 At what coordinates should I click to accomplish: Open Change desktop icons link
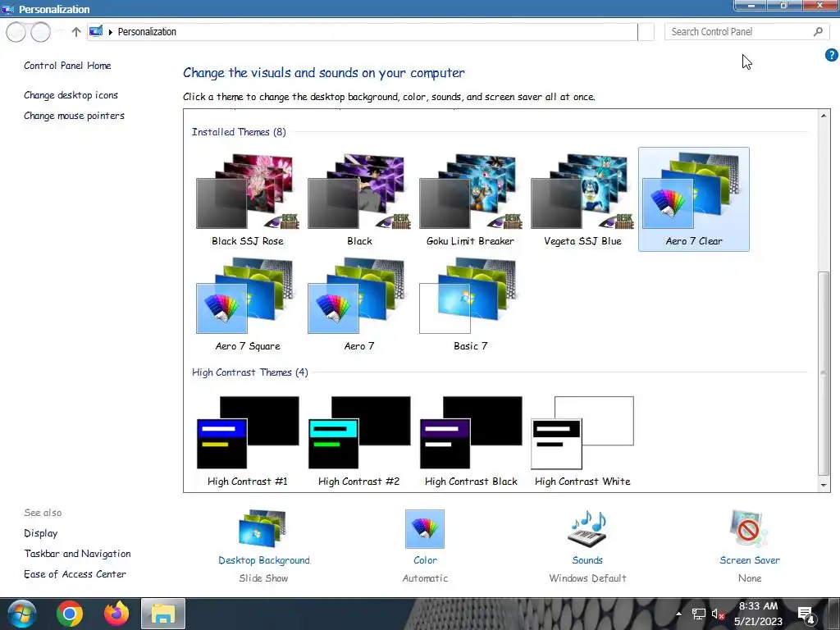(71, 95)
